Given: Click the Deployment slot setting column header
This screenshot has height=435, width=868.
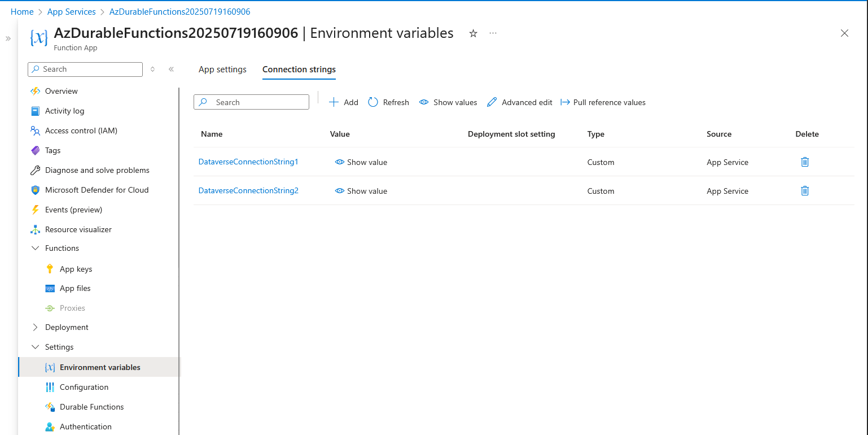Looking at the screenshot, I should pos(511,134).
